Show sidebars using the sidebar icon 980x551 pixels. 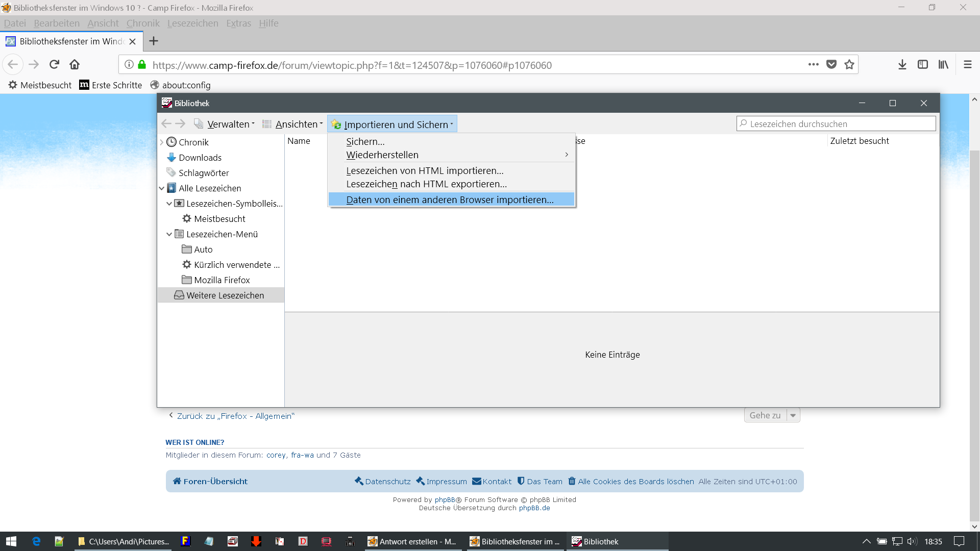point(922,65)
